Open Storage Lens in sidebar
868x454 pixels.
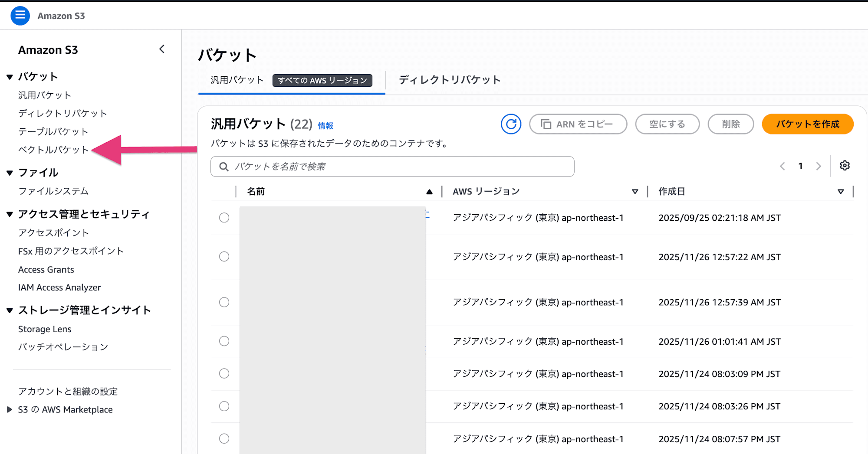click(45, 329)
